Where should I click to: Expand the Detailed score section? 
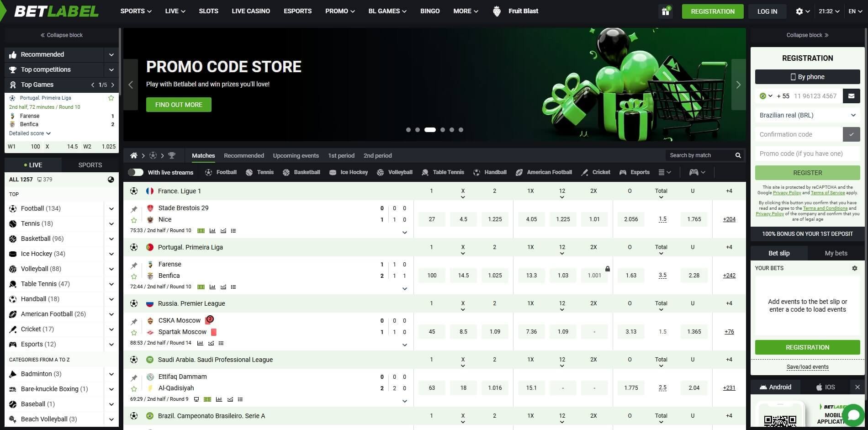pos(29,133)
